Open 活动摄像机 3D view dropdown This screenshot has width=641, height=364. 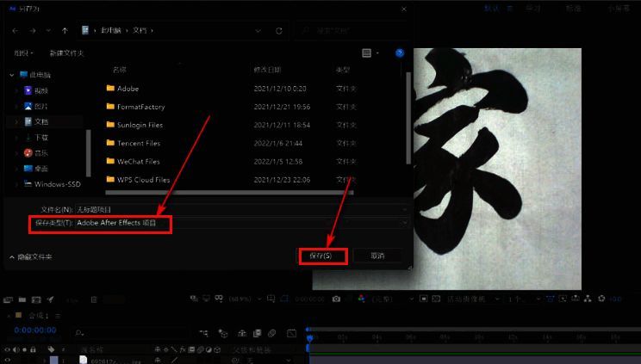(x=473, y=299)
